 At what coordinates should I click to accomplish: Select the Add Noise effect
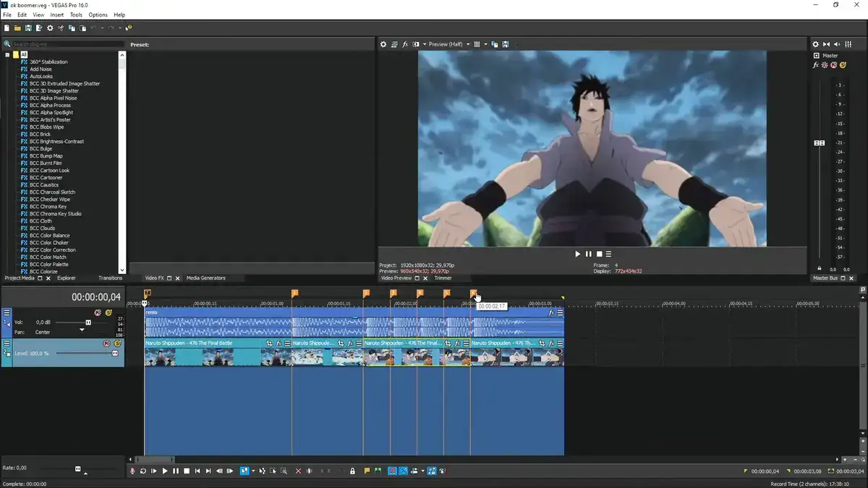(41, 69)
